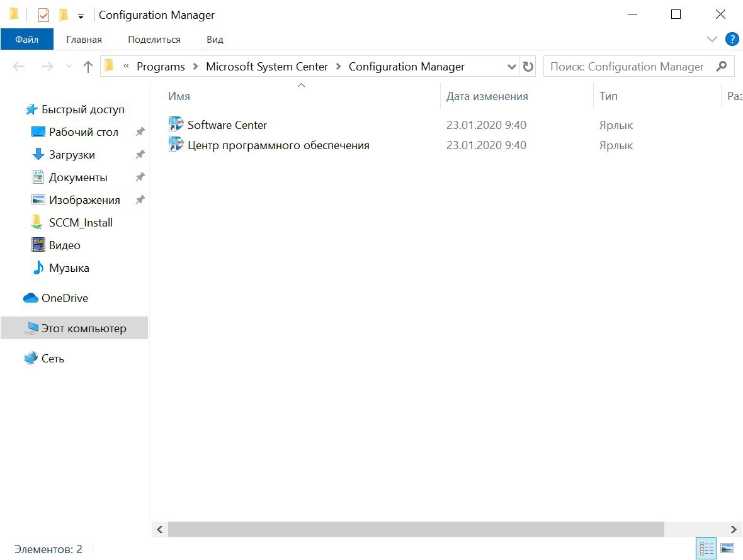Refresh the folder view
Image resolution: width=743 pixels, height=560 pixels.
click(528, 67)
